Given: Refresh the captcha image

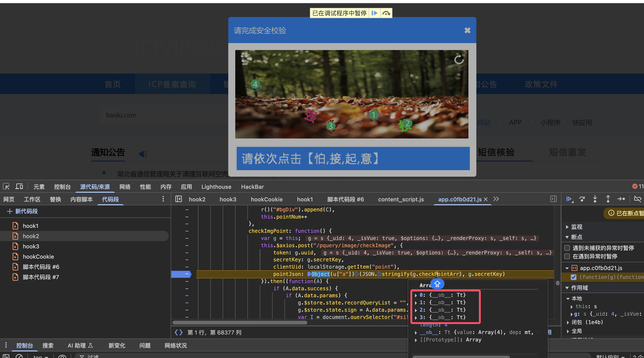Looking at the screenshot, I should [459, 60].
